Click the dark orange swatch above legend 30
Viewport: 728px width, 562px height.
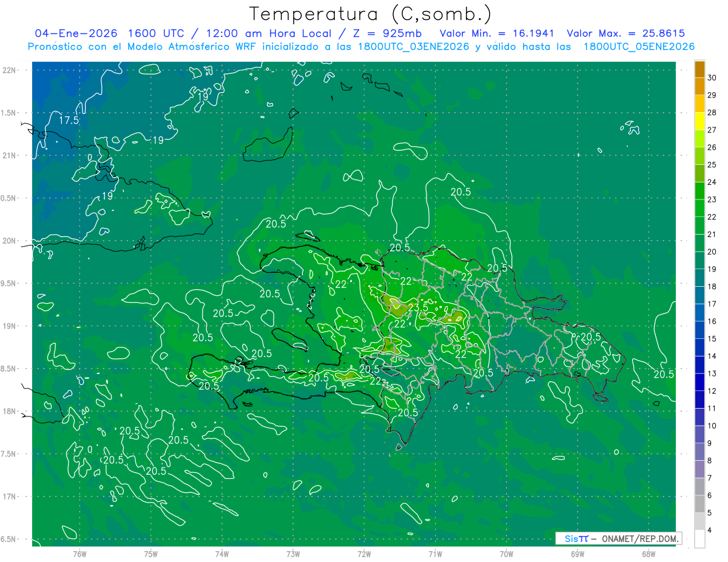(699, 70)
